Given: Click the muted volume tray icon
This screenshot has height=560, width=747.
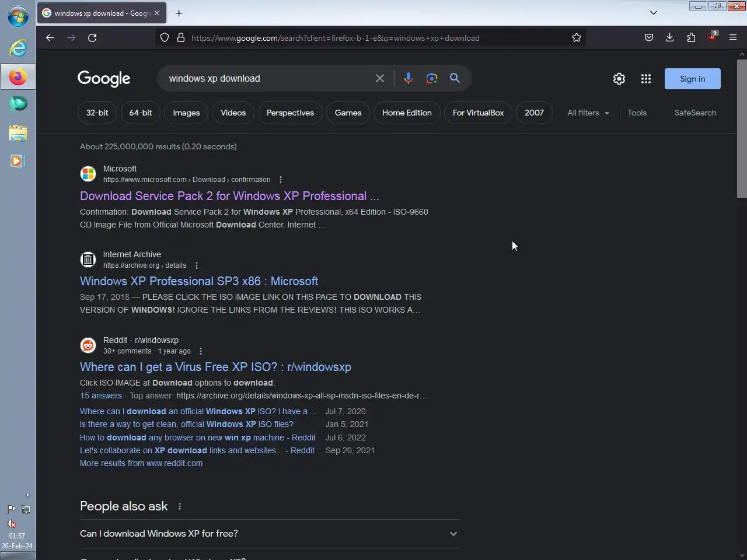Looking at the screenshot, I should tap(11, 523).
